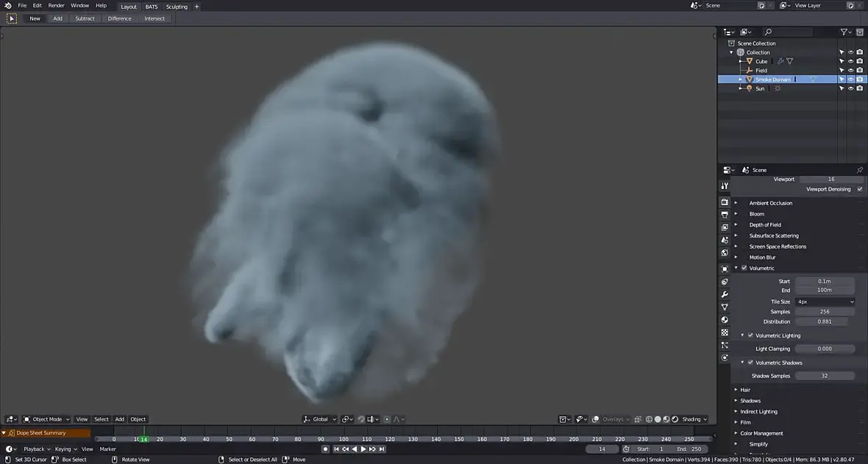Open the Material properties tab
Image resolution: width=868 pixels, height=464 pixels.
pos(725,320)
